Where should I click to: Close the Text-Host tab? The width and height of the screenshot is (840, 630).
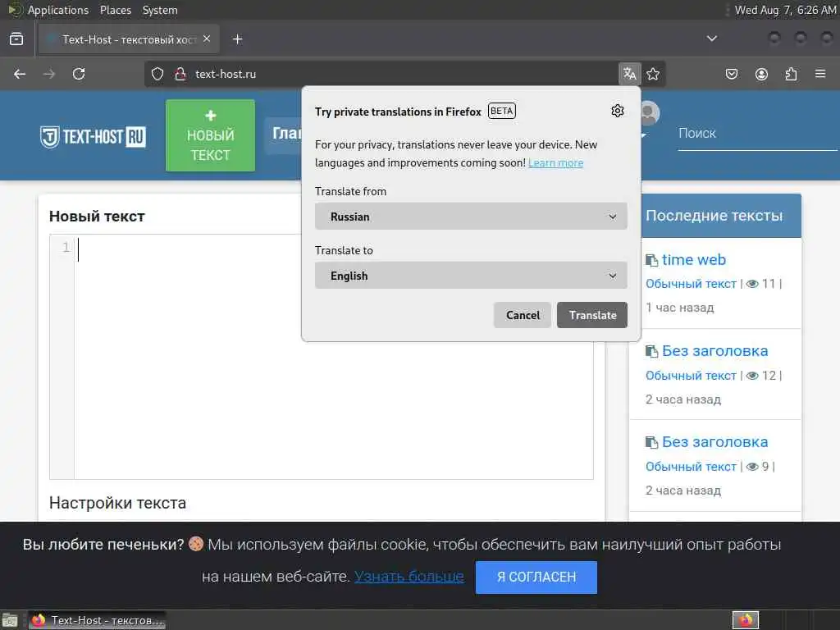click(x=207, y=39)
